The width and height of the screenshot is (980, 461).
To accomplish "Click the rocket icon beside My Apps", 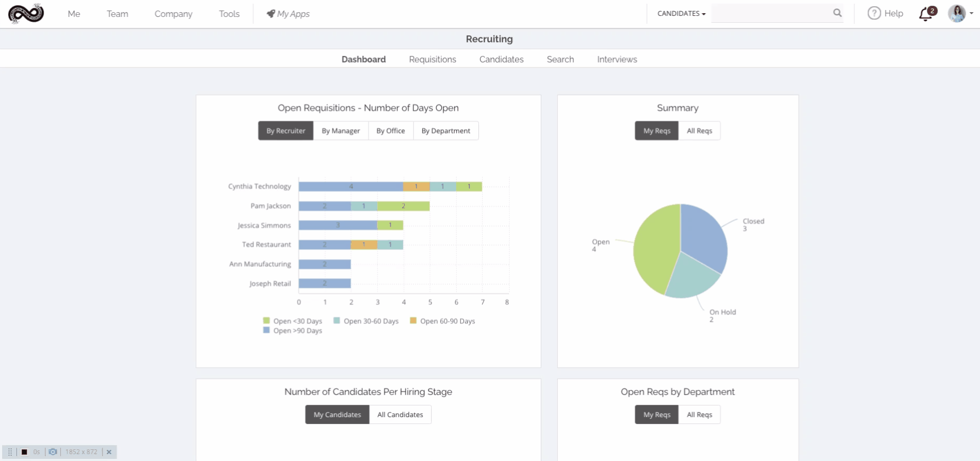I will pyautogui.click(x=270, y=14).
